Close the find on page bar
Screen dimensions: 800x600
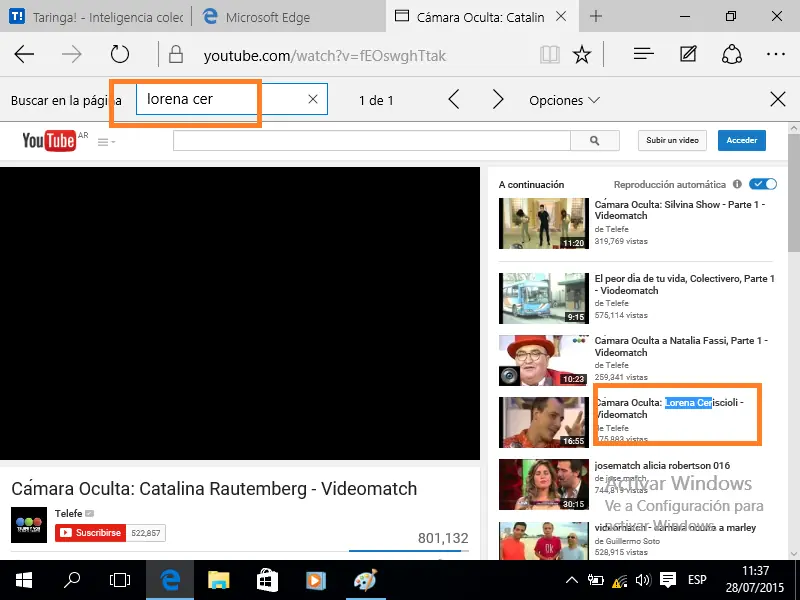[x=778, y=99]
